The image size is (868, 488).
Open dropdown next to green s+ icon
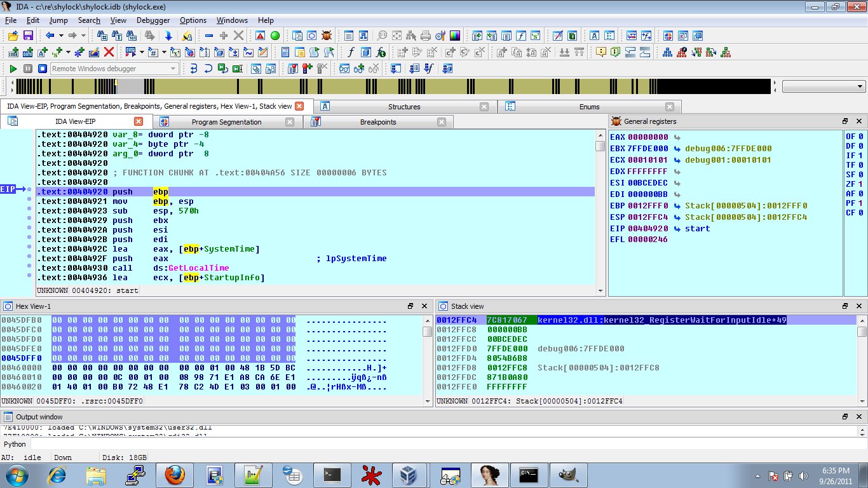tap(68, 52)
